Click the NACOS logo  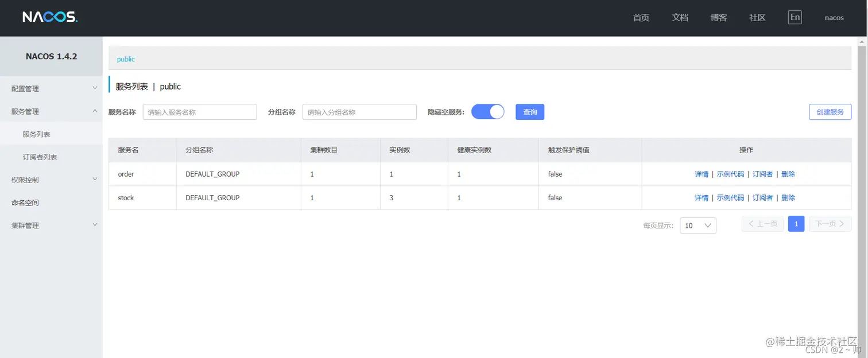(50, 17)
